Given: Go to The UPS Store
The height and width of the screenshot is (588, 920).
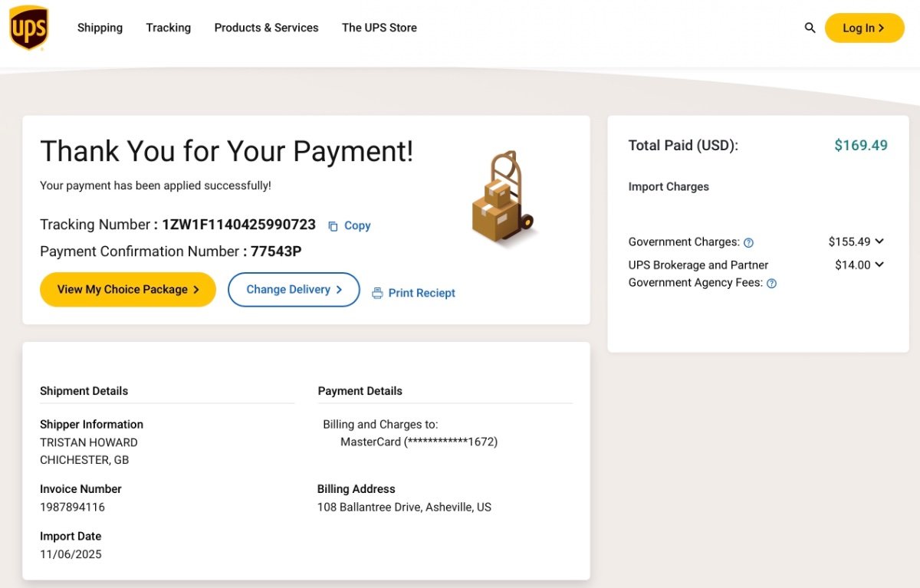Looking at the screenshot, I should coord(379,28).
